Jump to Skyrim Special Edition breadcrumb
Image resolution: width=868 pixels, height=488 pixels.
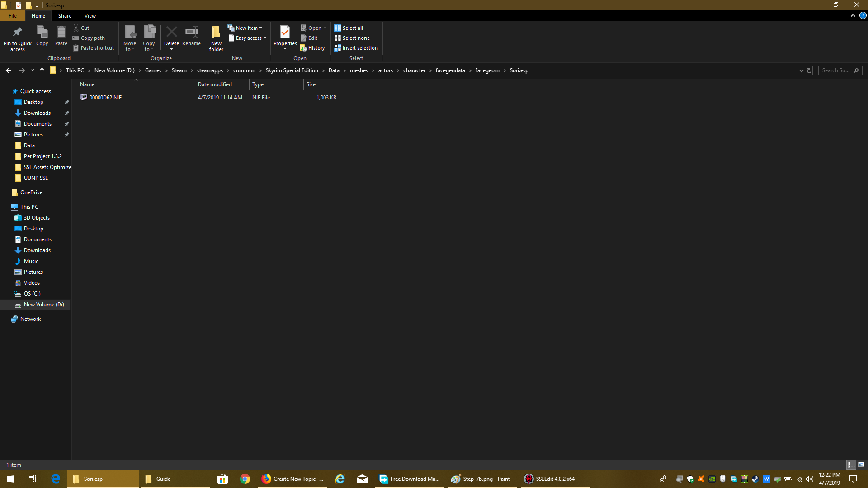pos(292,70)
